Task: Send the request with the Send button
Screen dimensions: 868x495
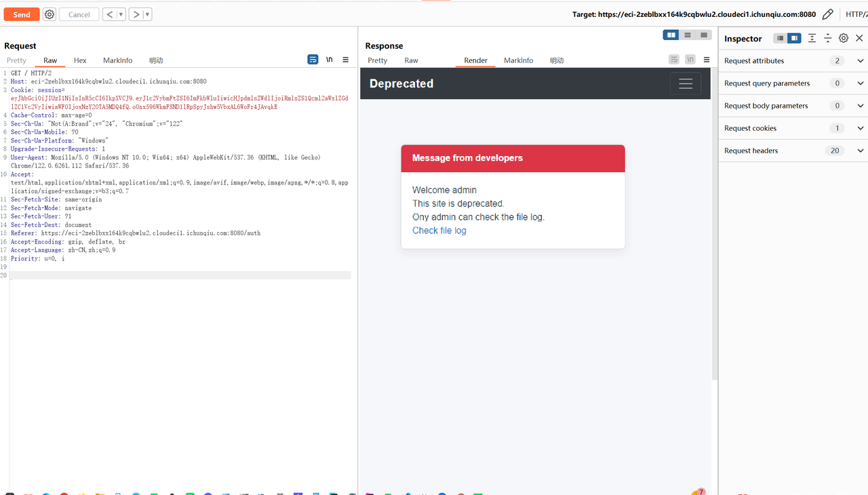Action: point(22,14)
